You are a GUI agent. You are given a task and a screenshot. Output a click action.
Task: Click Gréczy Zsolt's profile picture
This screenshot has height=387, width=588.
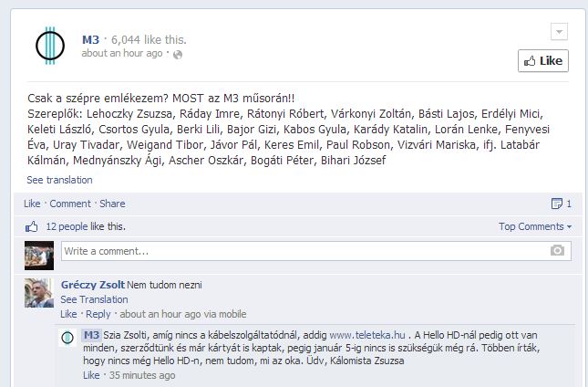39,293
